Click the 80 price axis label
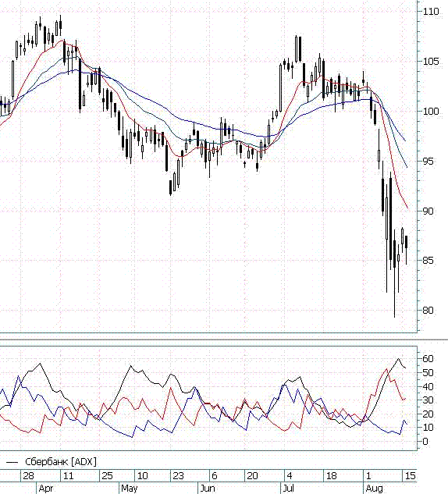Image resolution: width=448 pixels, height=494 pixels. (x=428, y=311)
